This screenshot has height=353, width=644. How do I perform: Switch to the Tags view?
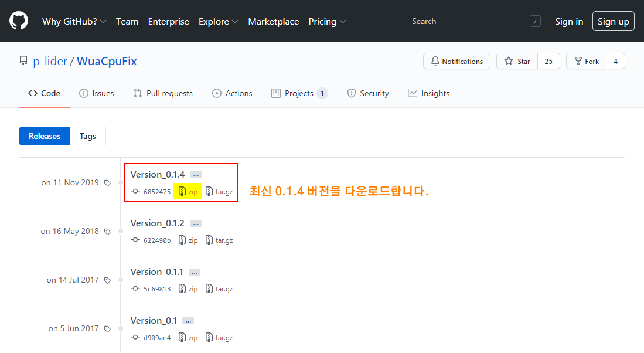tap(88, 136)
